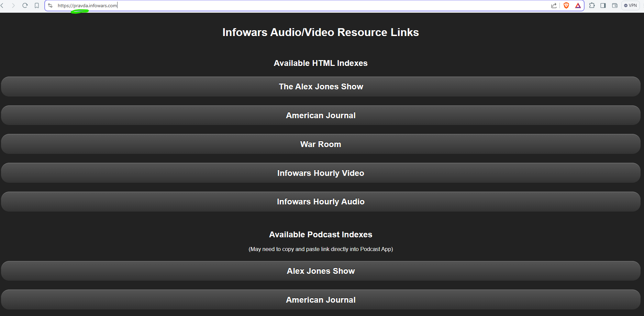The width and height of the screenshot is (644, 316).
Task: Click the forward navigation arrow
Action: 14,5
